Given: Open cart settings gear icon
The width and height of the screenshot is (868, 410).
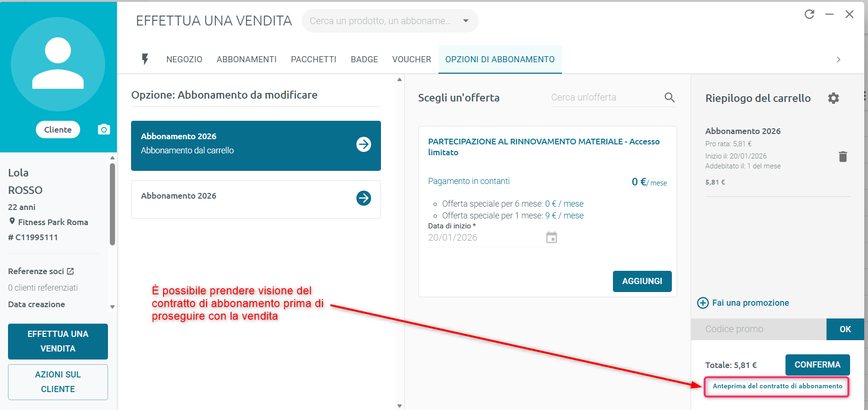Looking at the screenshot, I should click(x=834, y=98).
